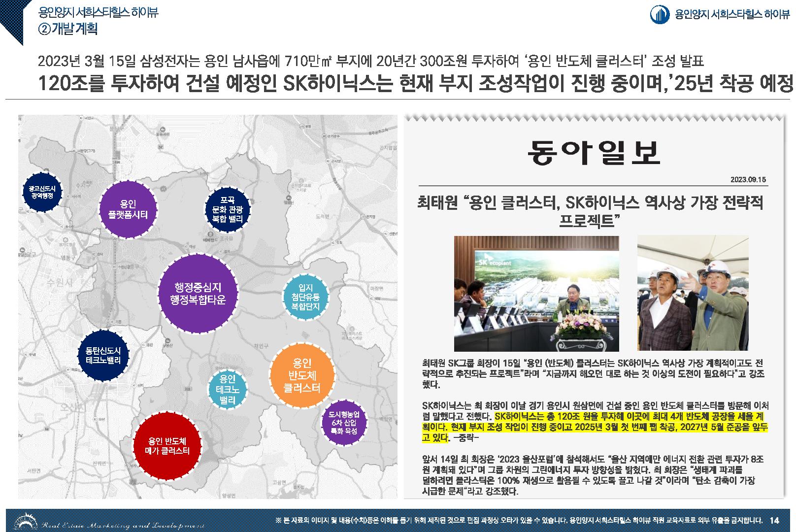Click the 용인 테크노 밸리 teal circle
The width and height of the screenshot is (796, 532).
coord(227,389)
